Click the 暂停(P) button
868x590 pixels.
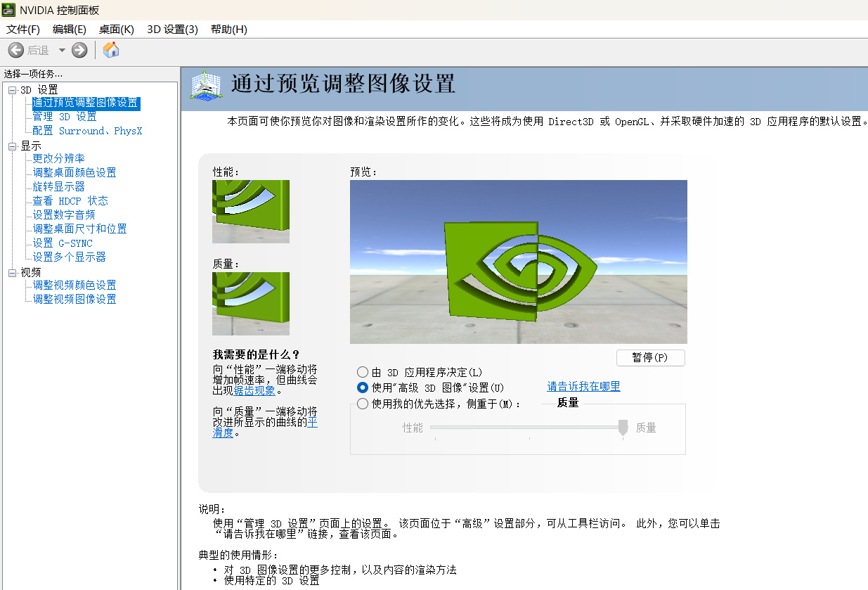coord(650,358)
